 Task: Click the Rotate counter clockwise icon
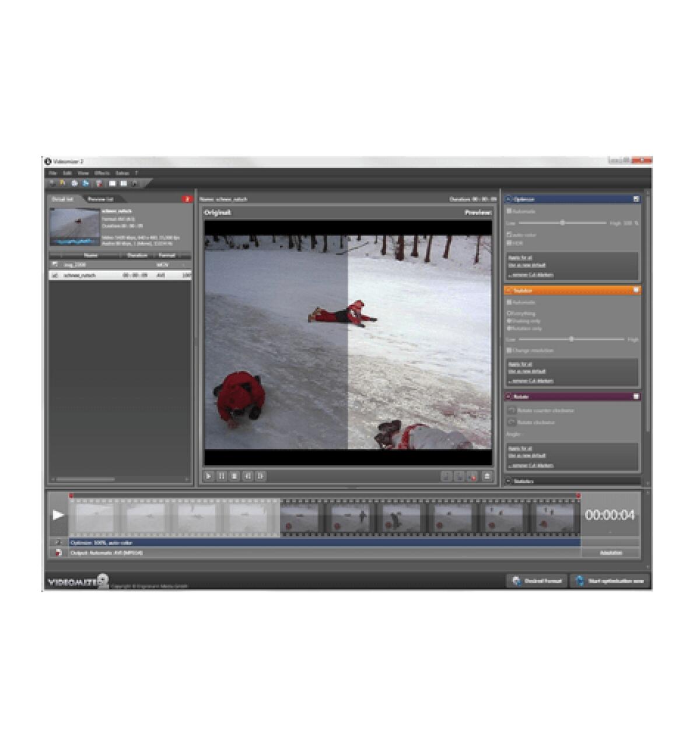[511, 409]
